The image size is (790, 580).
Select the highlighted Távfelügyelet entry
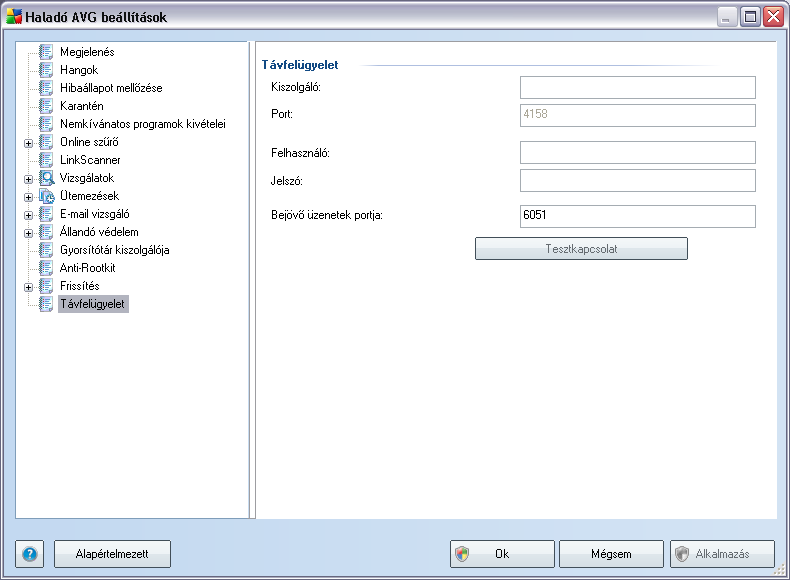(x=93, y=304)
